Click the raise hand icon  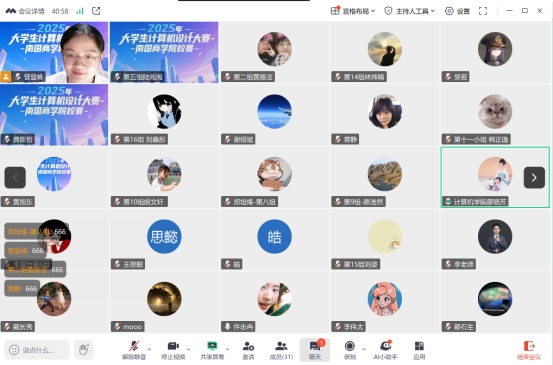tap(84, 350)
